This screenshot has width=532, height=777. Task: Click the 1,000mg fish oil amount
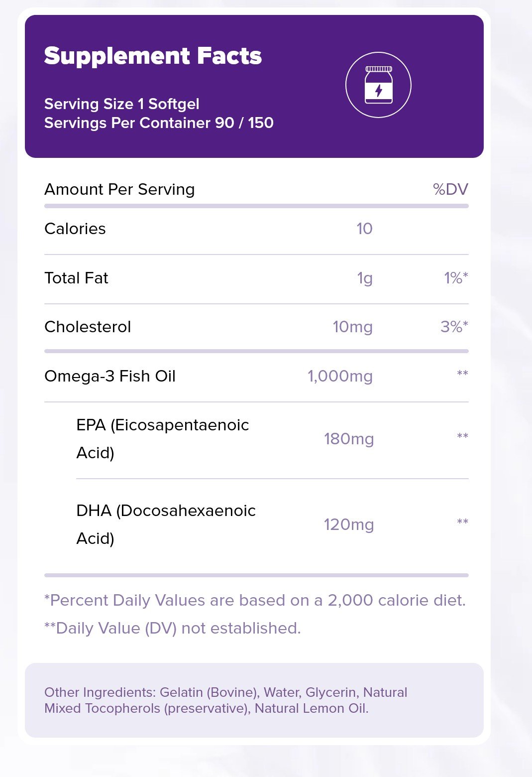coord(340,377)
